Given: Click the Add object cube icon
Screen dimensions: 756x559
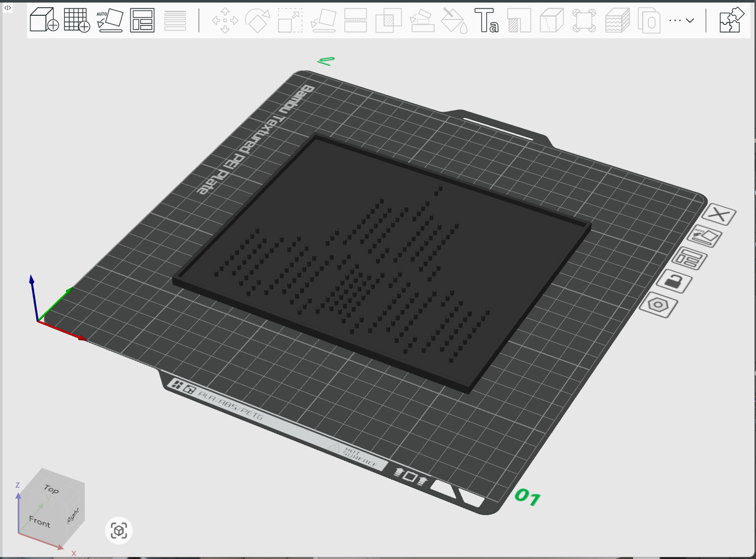Looking at the screenshot, I should click(x=44, y=20).
